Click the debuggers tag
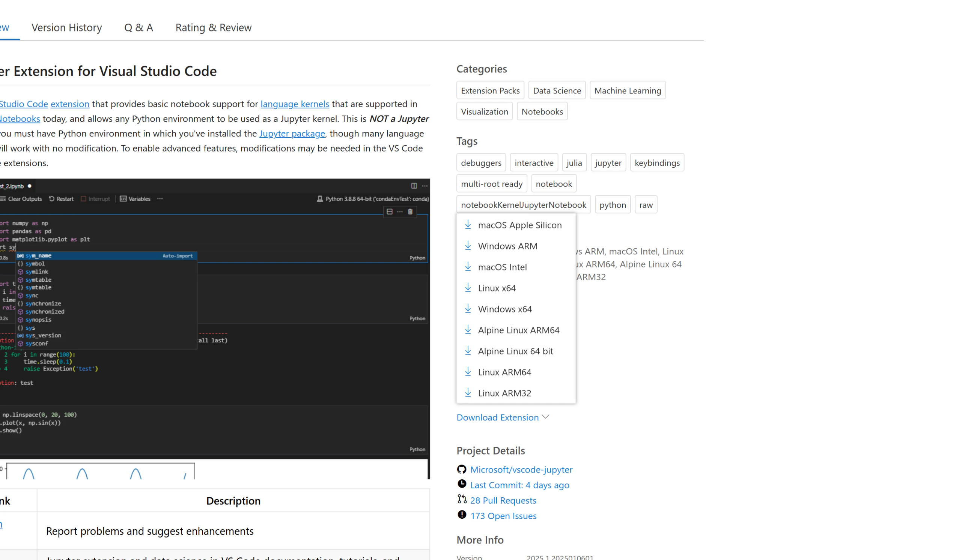Viewport: 971px width, 560px height. tap(481, 163)
